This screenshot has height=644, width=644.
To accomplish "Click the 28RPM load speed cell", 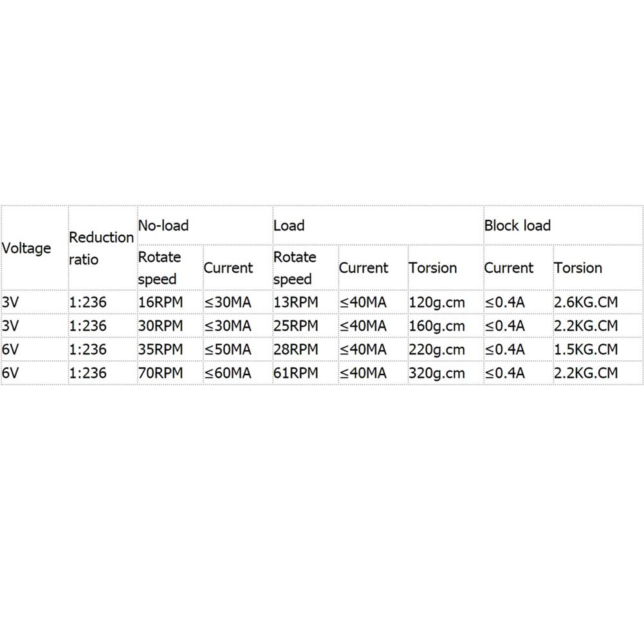I will (306, 349).
